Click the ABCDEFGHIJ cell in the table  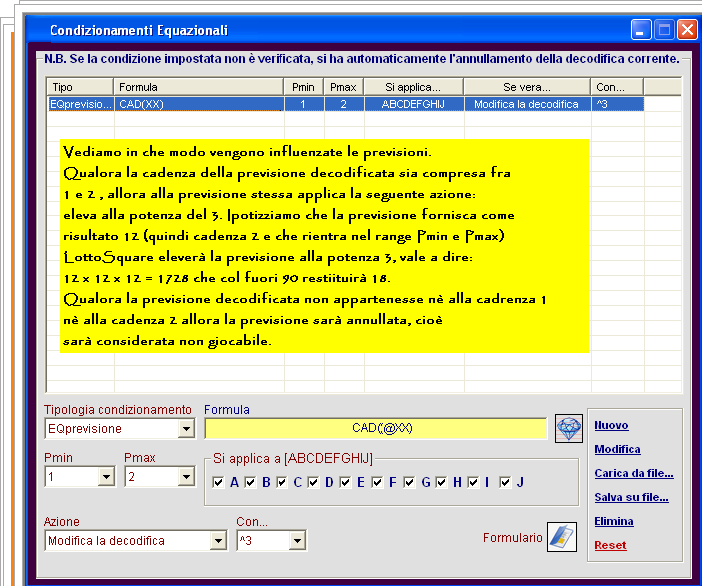click(414, 104)
